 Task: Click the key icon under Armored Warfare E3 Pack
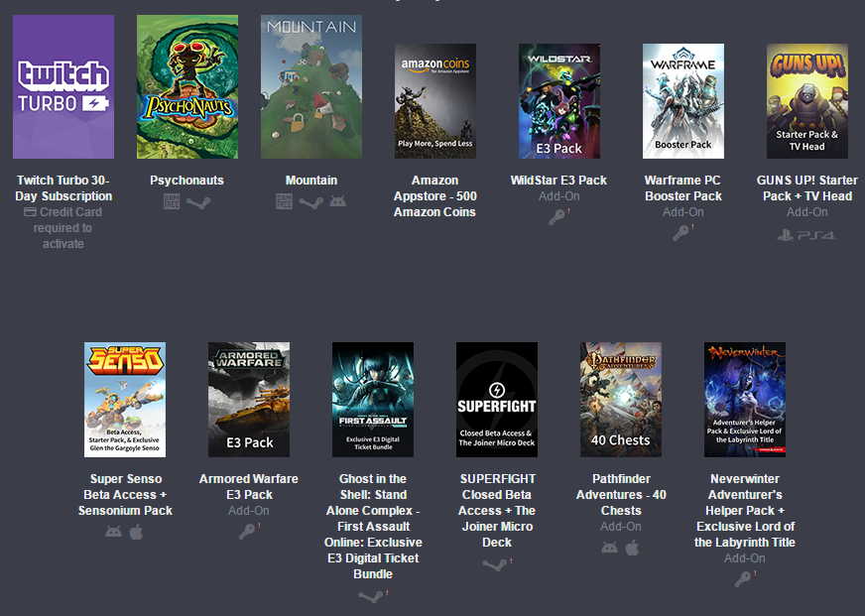click(x=247, y=532)
